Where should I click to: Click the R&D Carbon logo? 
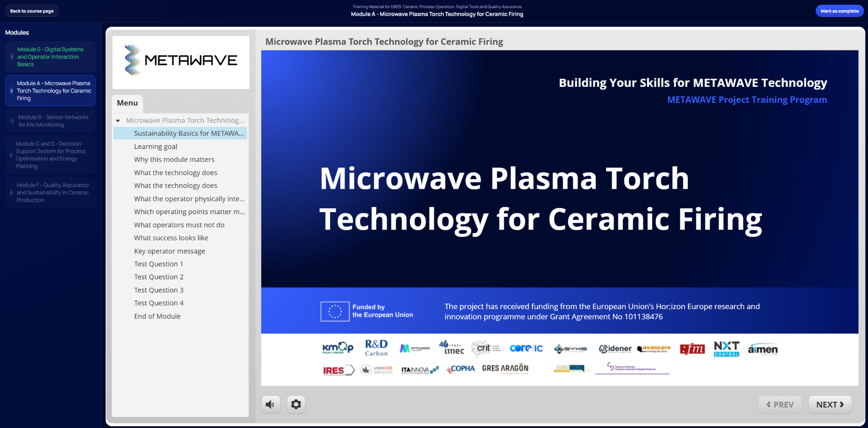376,348
